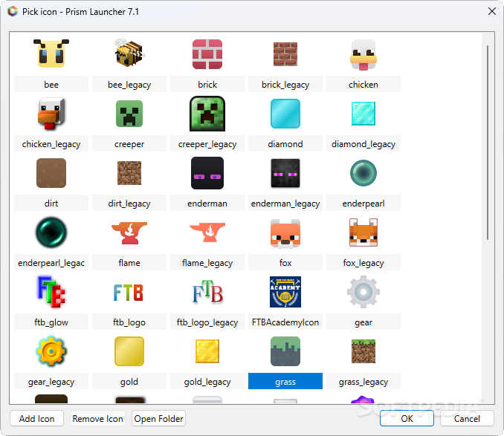Pick the diamond icon
Viewport: 504px width, 436px height.
285,114
